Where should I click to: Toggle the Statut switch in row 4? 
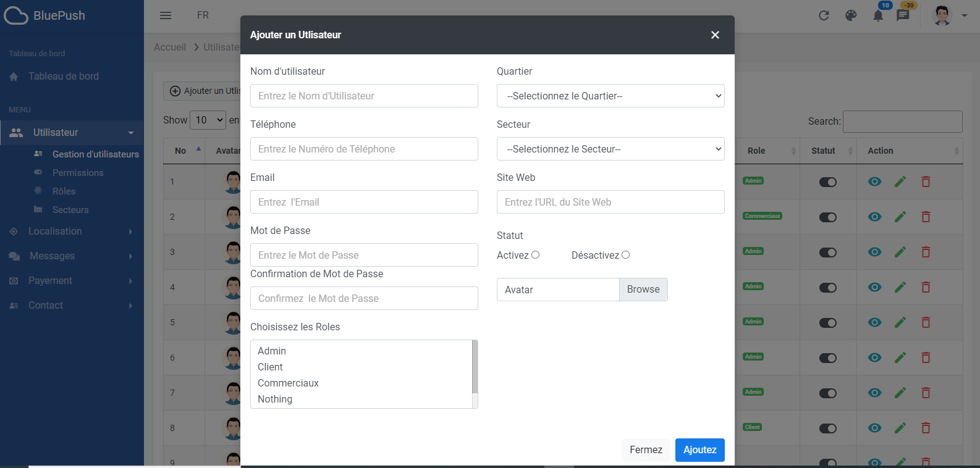point(827,288)
